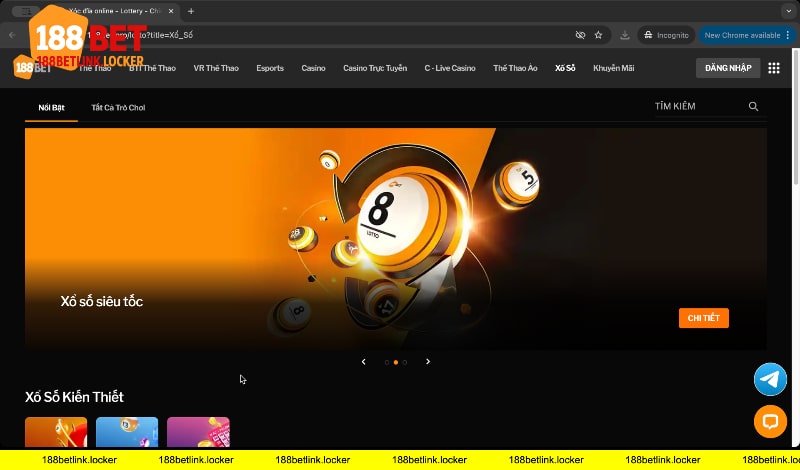The width and height of the screenshot is (800, 470).
Task: Click the search magnifier icon
Action: [x=753, y=106]
